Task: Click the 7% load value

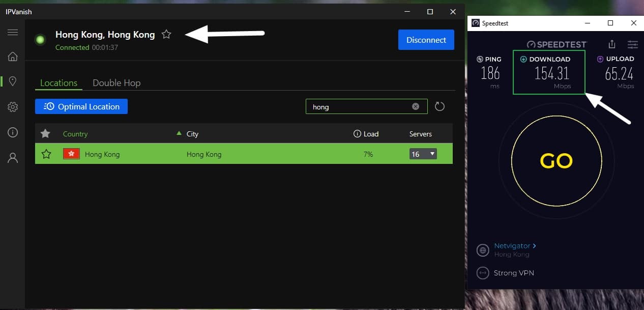Action: (368, 154)
